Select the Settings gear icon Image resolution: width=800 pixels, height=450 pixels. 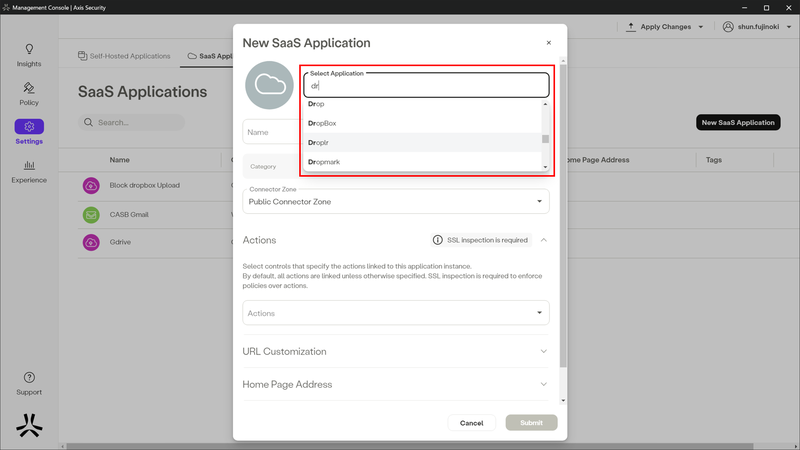[29, 126]
